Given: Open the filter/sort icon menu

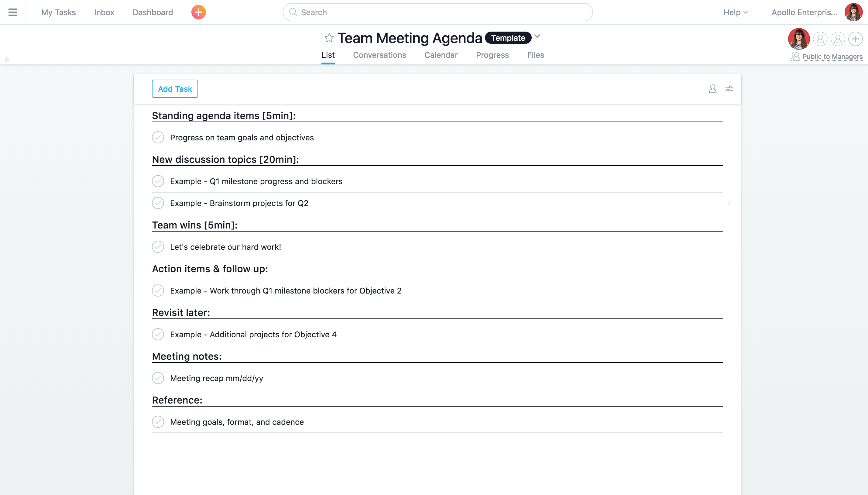Looking at the screenshot, I should pyautogui.click(x=729, y=88).
